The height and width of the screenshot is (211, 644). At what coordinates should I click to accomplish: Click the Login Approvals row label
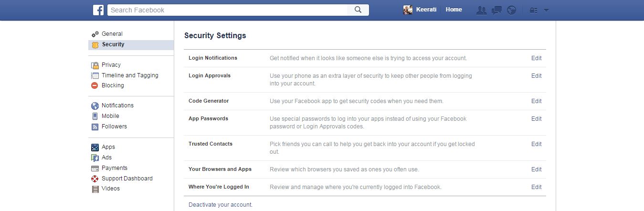(210, 76)
